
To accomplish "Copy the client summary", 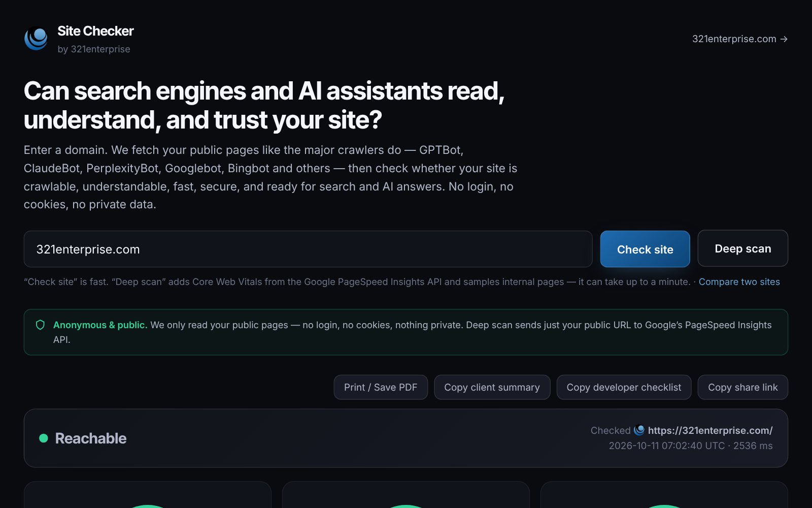I will pyautogui.click(x=492, y=387).
